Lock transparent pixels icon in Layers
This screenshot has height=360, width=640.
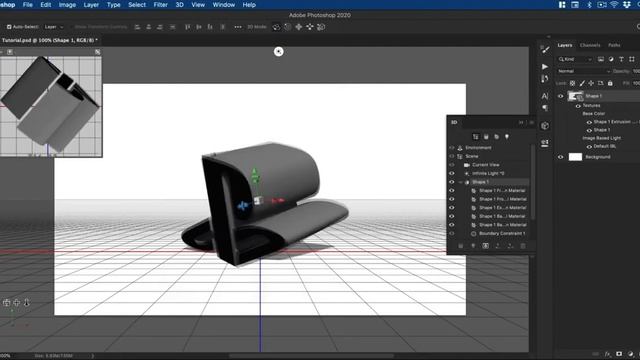click(573, 83)
